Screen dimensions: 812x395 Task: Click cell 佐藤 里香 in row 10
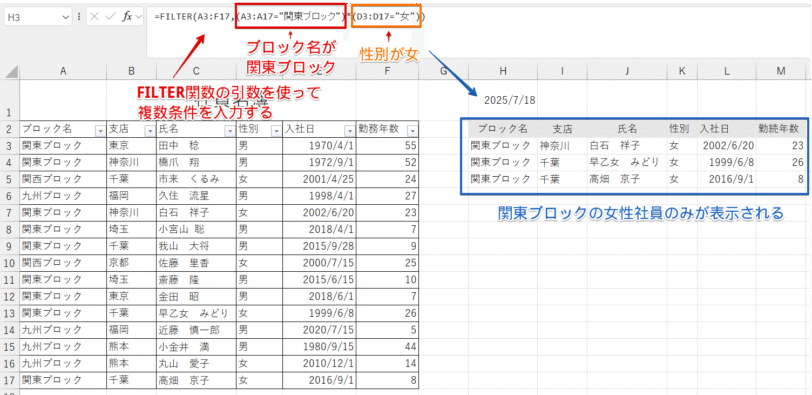(196, 263)
